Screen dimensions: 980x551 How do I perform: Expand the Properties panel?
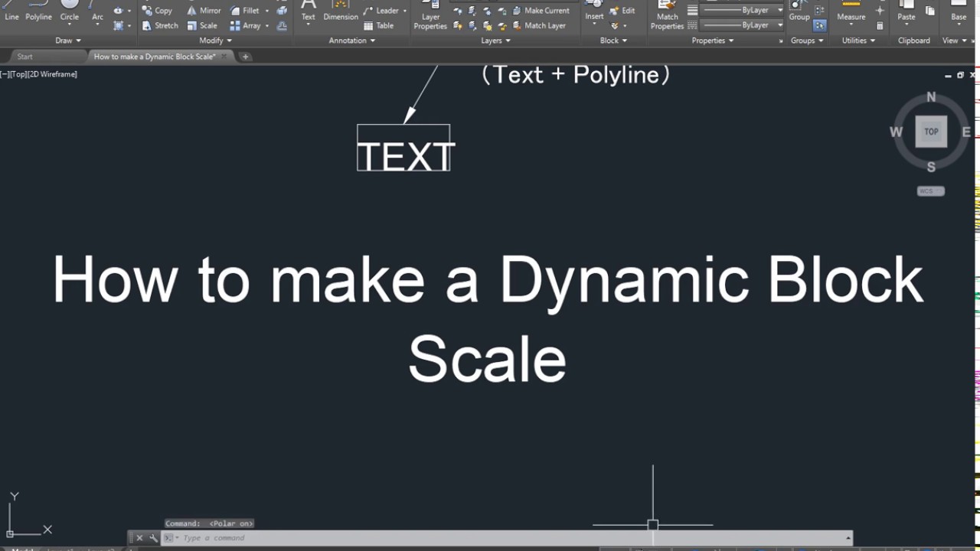pyautogui.click(x=713, y=41)
